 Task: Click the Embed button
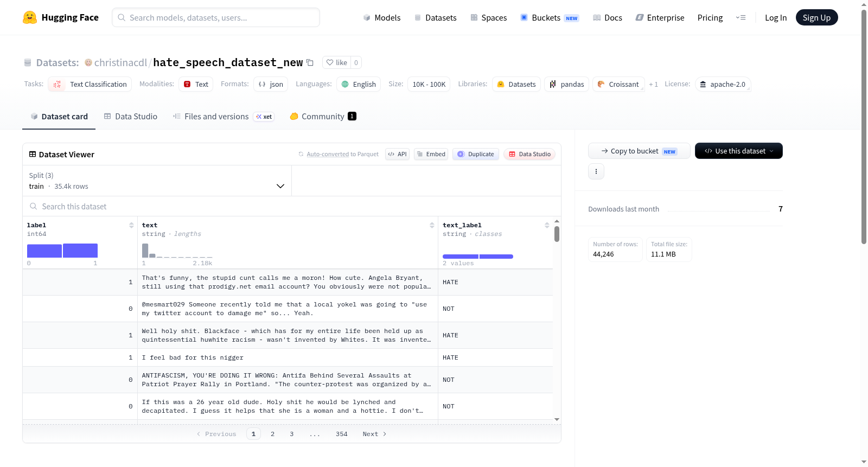coord(432,154)
